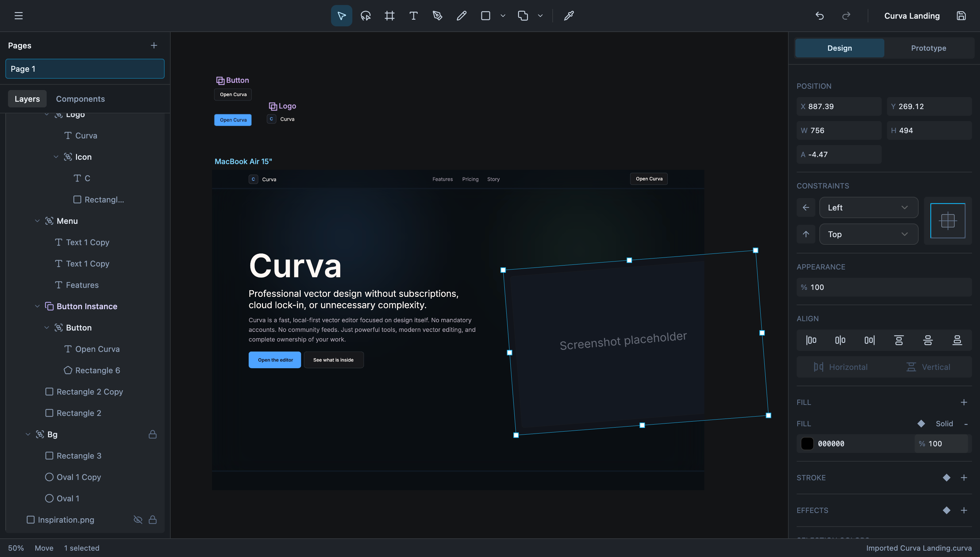Image resolution: width=980 pixels, height=557 pixels.
Task: Align selection to left edge
Action: [811, 340]
